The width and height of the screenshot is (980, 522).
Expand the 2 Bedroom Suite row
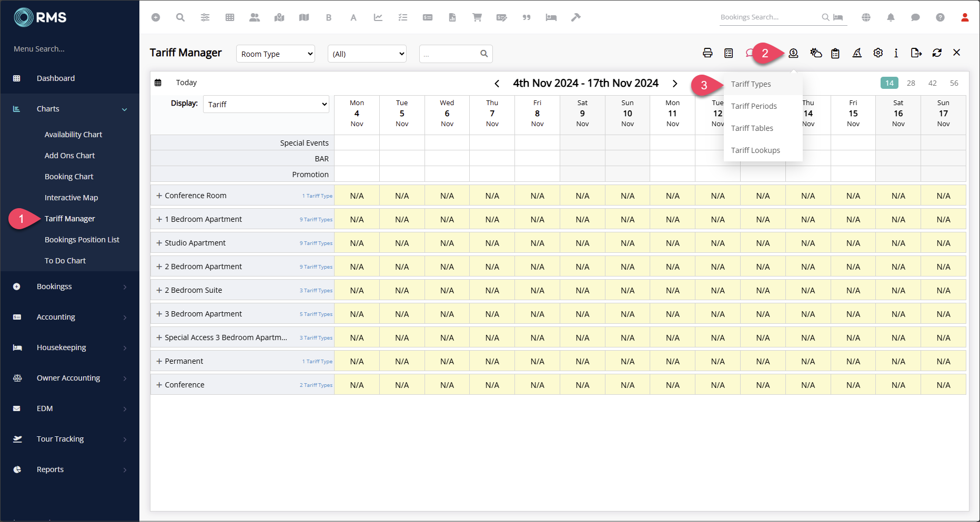[159, 290]
